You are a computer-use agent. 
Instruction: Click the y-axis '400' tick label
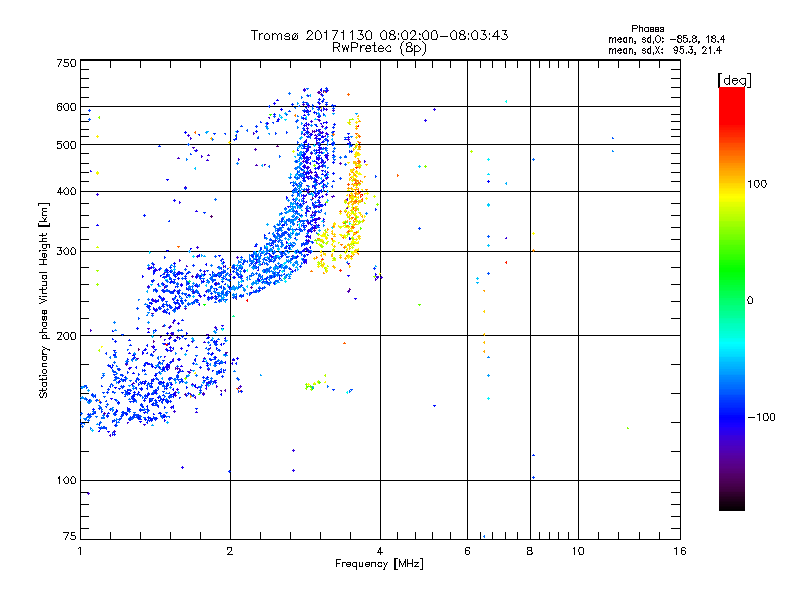coord(66,192)
